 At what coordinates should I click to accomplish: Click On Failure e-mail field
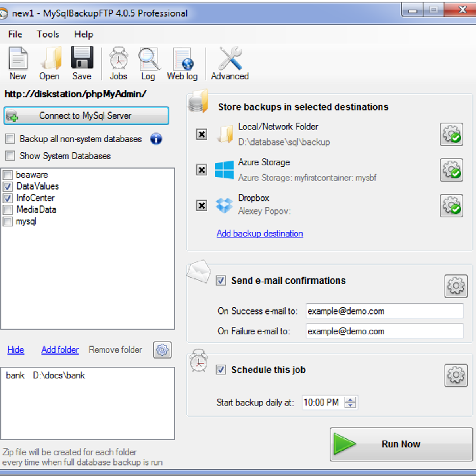coord(385,331)
